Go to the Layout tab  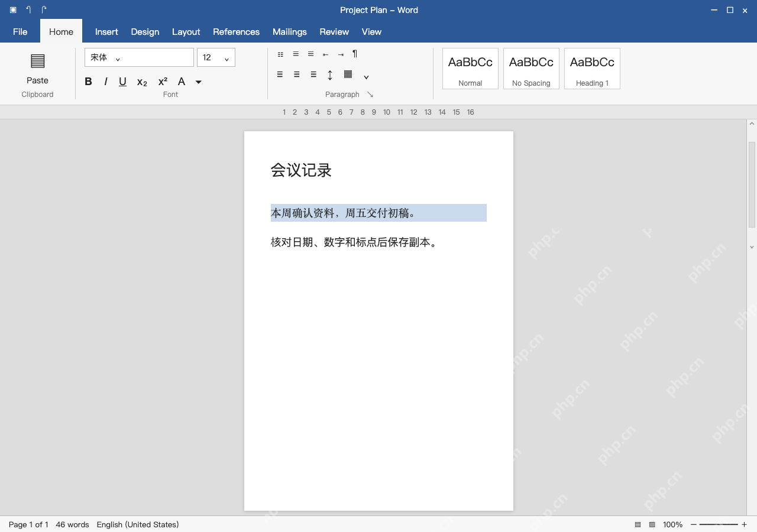186,32
